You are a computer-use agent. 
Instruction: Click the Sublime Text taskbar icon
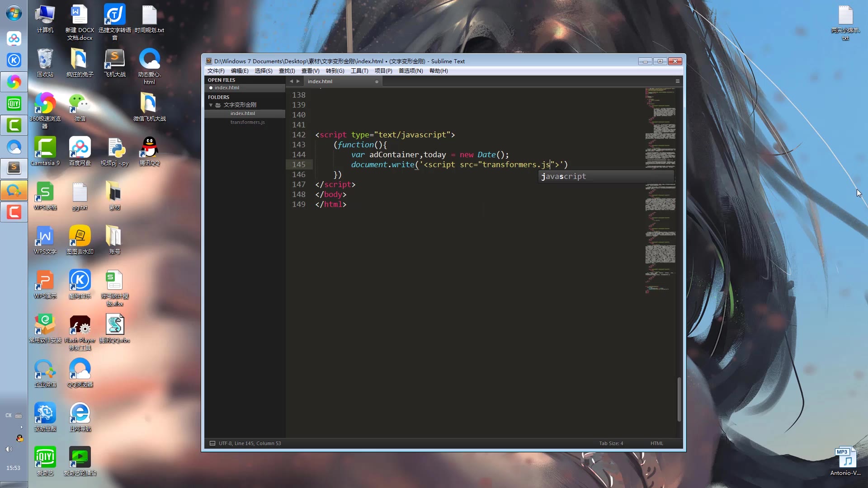(x=14, y=168)
